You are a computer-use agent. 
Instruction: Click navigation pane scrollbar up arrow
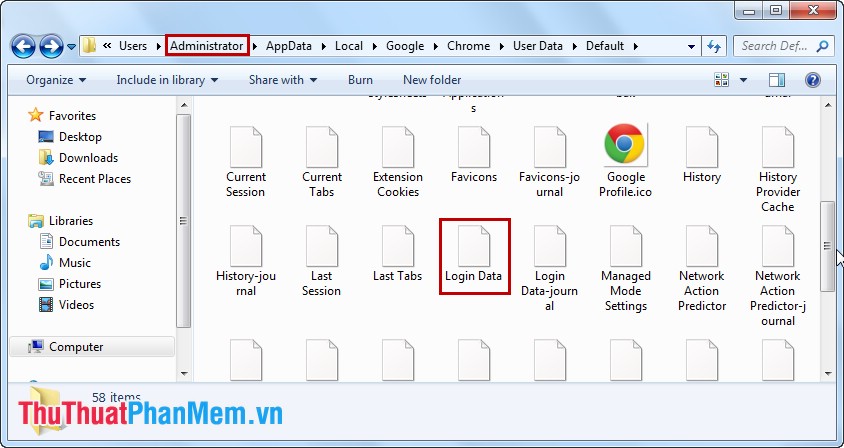point(184,105)
